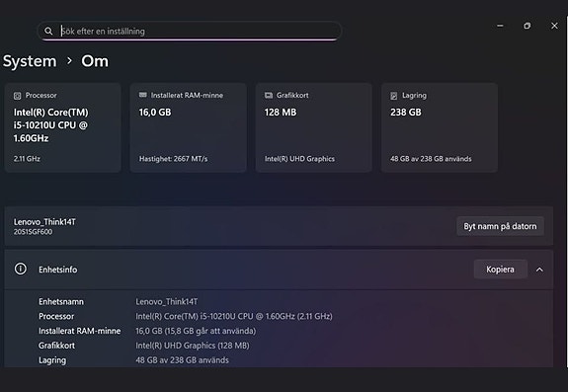Select 'Intel(R) UHD Graphics' on Grafikkort card
568x392 pixels.
coord(299,159)
